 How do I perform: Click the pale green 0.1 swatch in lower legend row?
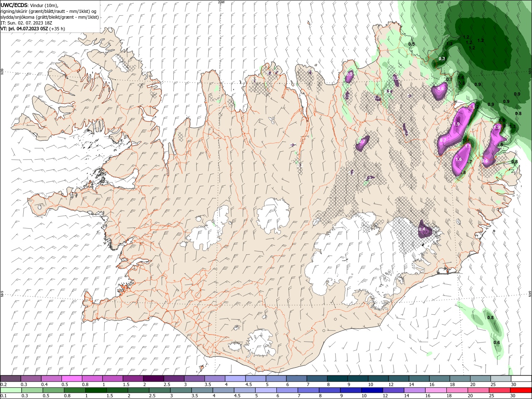[x=11, y=390]
